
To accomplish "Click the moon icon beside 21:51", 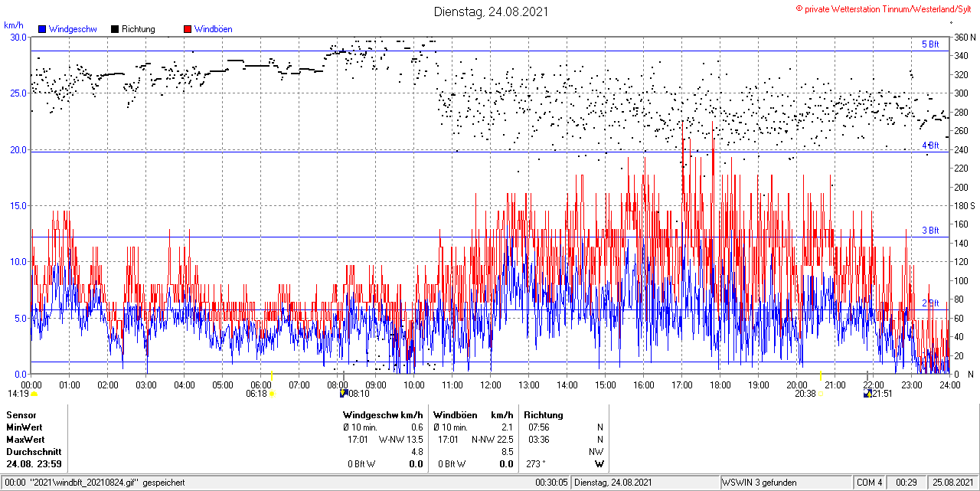I will click(x=867, y=393).
